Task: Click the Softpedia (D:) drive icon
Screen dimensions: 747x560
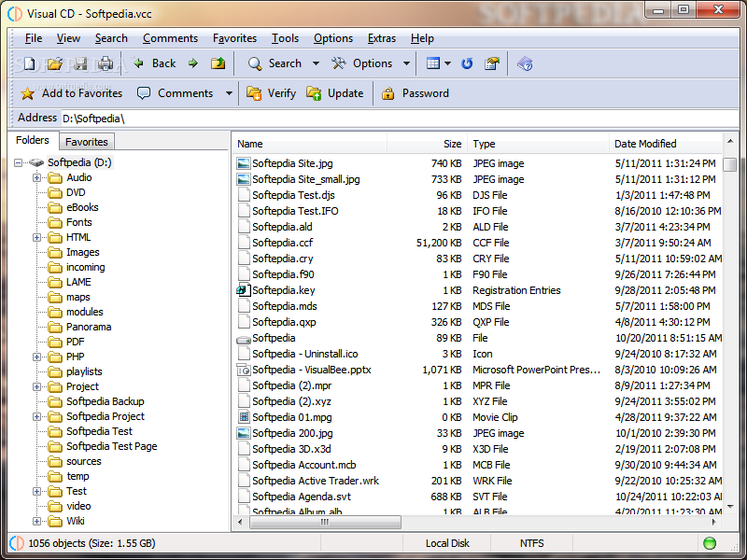Action: point(36,162)
